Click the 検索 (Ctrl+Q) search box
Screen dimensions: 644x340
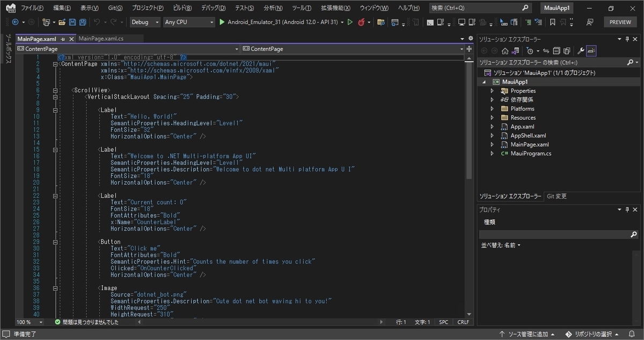(x=480, y=8)
